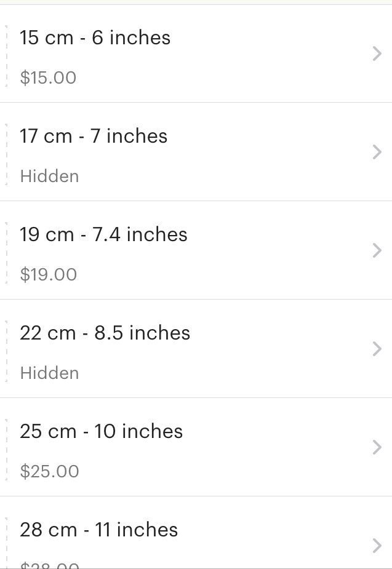Screen dimensions: 392x569
Task: Expand the 22 cm - 8.5 inches chevron
Action: (377, 349)
